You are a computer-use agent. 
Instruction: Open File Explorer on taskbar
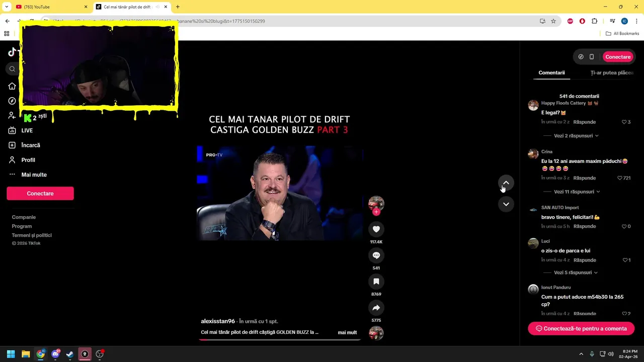pyautogui.click(x=26, y=354)
